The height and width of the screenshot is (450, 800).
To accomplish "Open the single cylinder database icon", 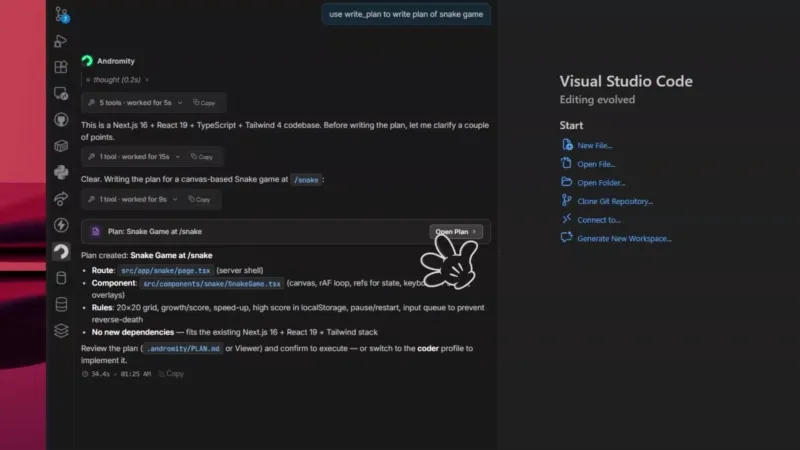I will 61,278.
